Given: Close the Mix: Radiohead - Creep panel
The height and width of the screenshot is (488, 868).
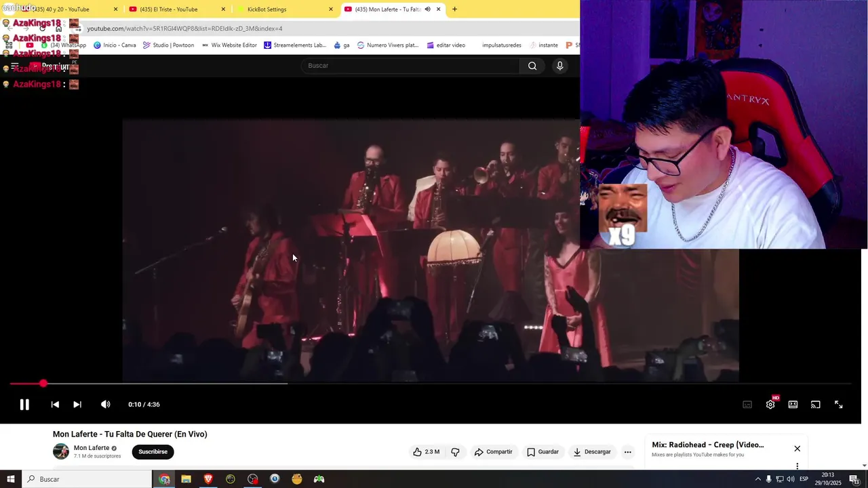Looking at the screenshot, I should point(797,449).
